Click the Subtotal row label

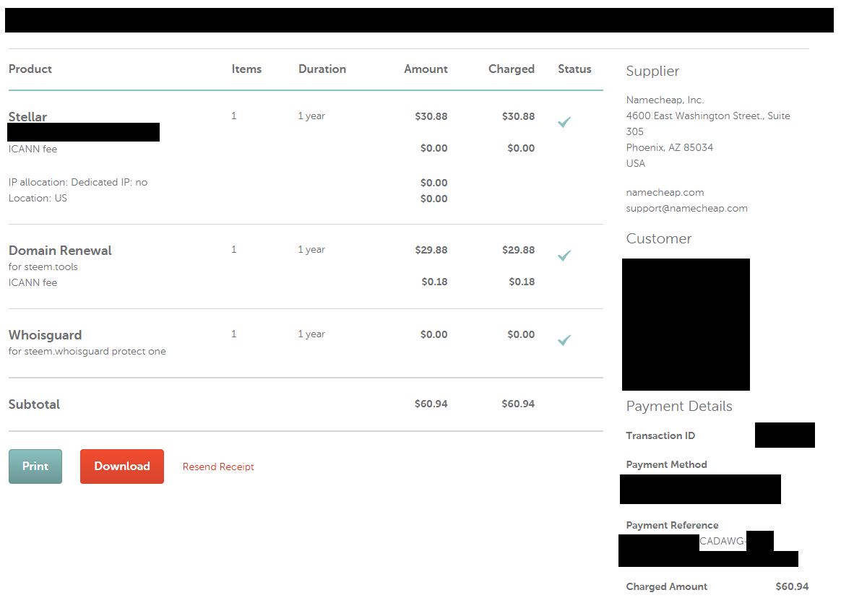tap(34, 404)
